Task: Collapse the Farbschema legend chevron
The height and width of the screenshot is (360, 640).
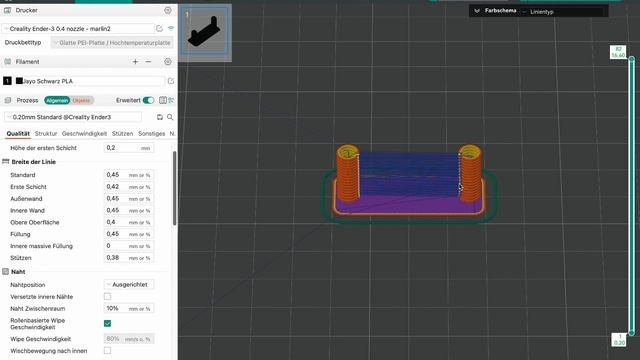Action: click(477, 11)
